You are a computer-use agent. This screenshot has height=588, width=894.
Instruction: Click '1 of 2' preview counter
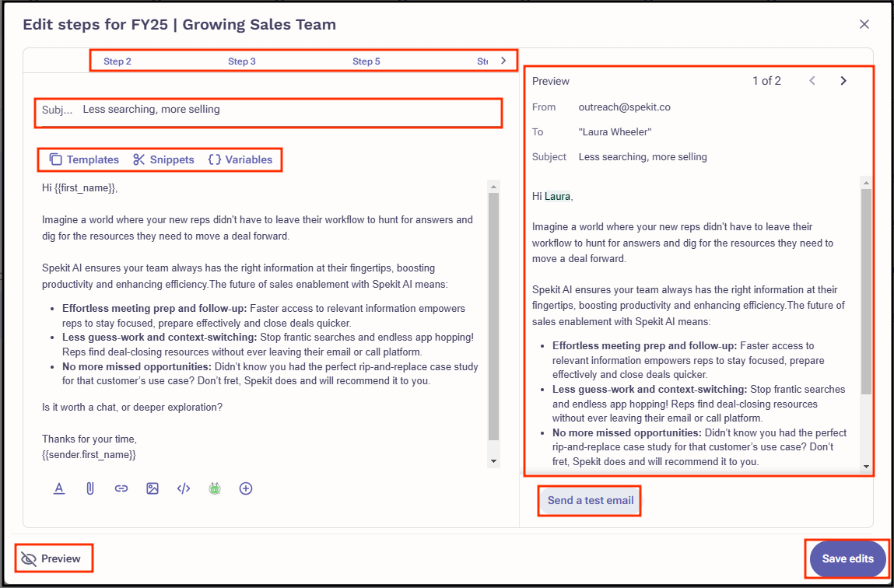(x=767, y=81)
